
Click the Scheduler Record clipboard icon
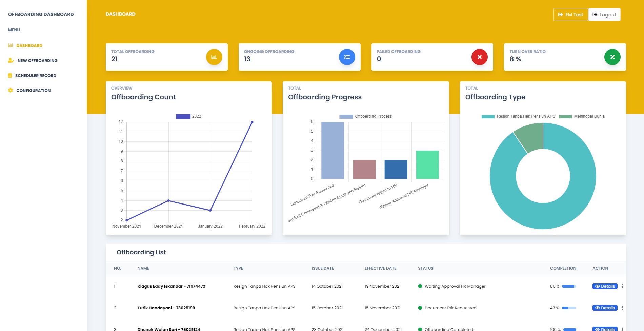coord(10,76)
